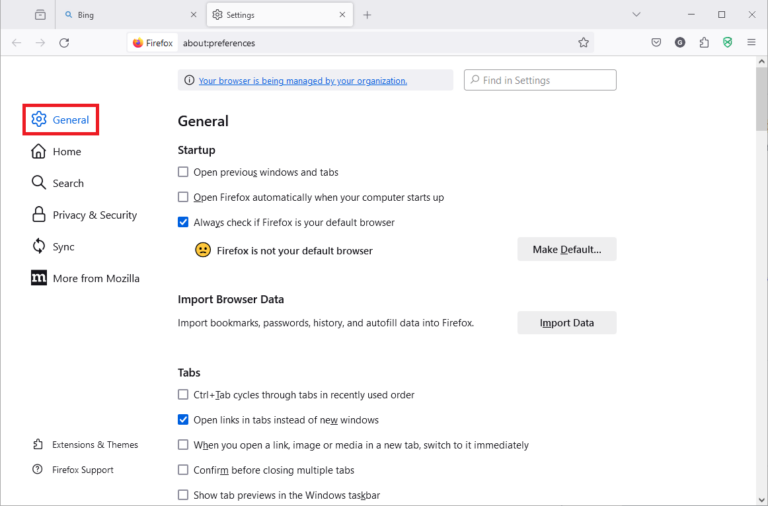The image size is (768, 506).
Task: Click the Import Browser Data heading
Action: (x=231, y=299)
